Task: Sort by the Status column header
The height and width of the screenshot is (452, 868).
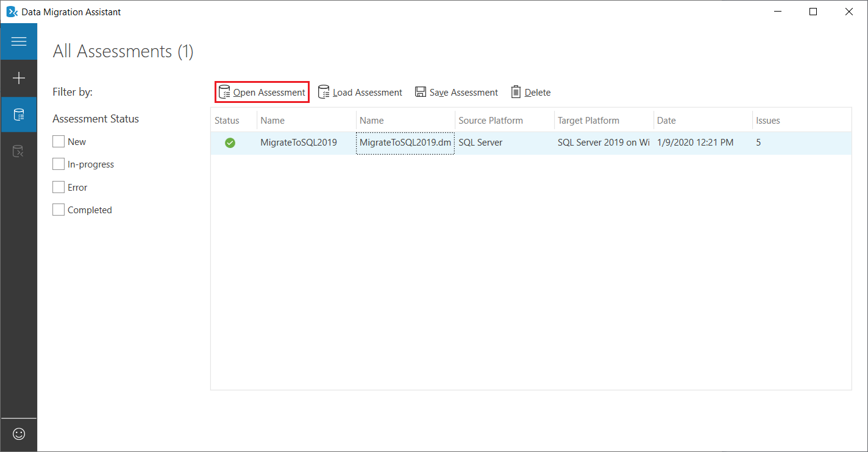Action: [x=234, y=120]
